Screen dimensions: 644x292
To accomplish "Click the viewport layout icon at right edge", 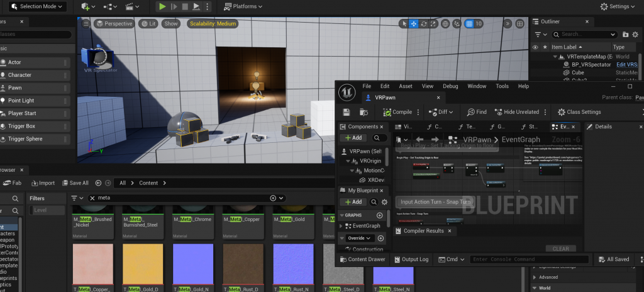I will coord(520,24).
